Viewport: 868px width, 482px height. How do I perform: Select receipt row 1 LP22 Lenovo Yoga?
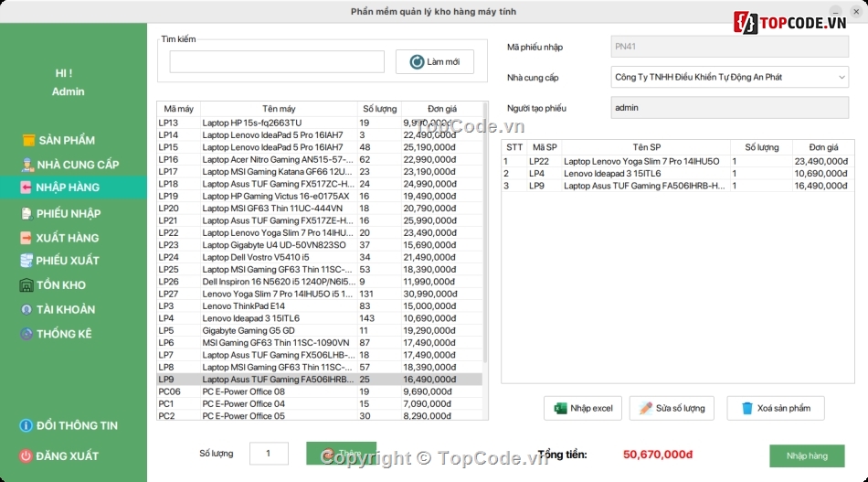(678, 161)
